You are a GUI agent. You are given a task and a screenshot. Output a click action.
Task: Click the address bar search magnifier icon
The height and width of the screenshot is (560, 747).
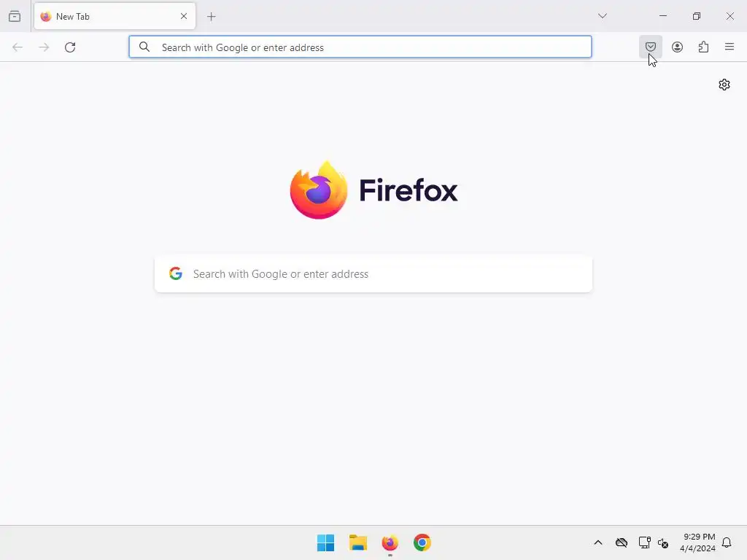click(x=144, y=47)
